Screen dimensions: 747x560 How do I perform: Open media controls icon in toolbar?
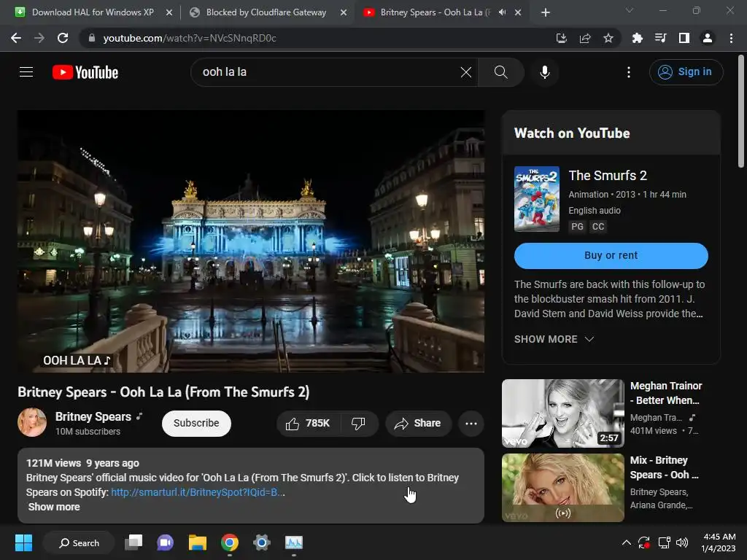tap(660, 38)
